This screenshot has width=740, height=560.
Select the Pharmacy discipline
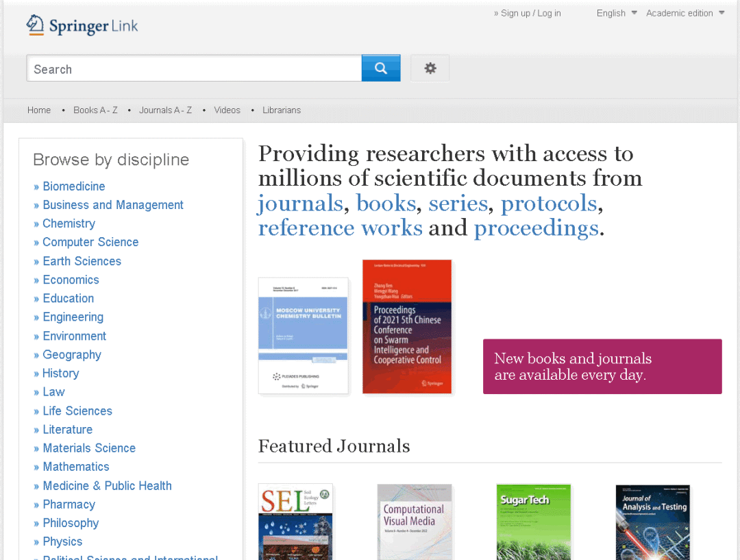69,504
